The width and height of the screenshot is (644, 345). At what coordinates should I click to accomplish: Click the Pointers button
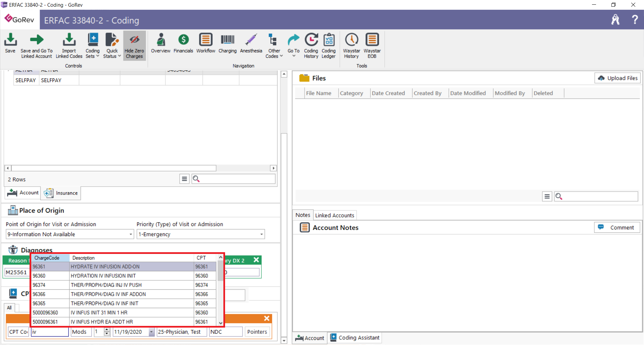pos(257,332)
